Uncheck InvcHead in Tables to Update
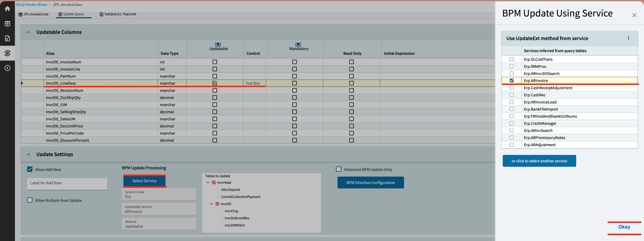Image resolution: width=644 pixels, height=241 pixels. pyautogui.click(x=214, y=183)
